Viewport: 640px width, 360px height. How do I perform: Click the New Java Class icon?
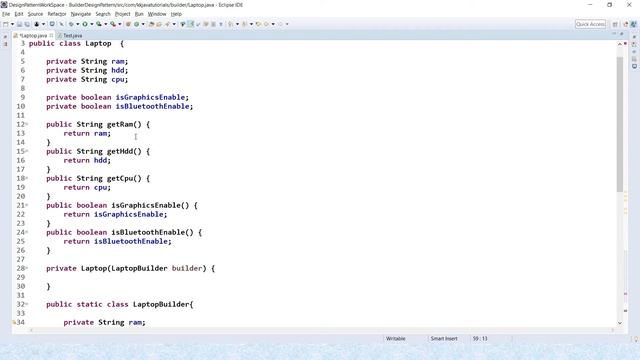(136, 24)
